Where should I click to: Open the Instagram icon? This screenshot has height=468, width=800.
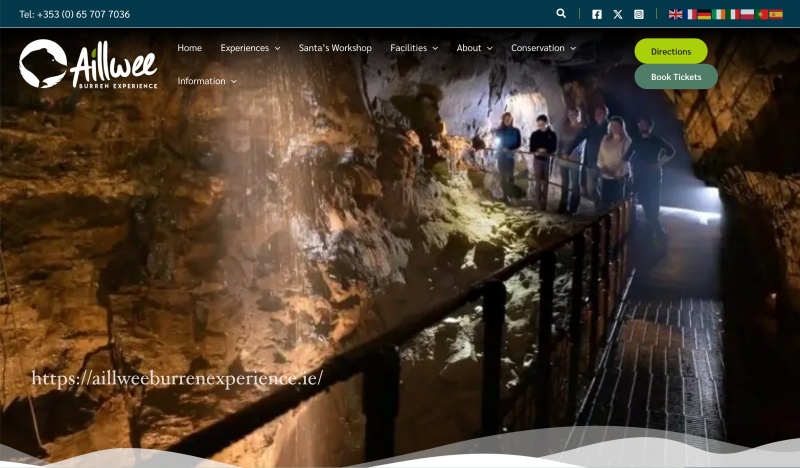tap(639, 14)
